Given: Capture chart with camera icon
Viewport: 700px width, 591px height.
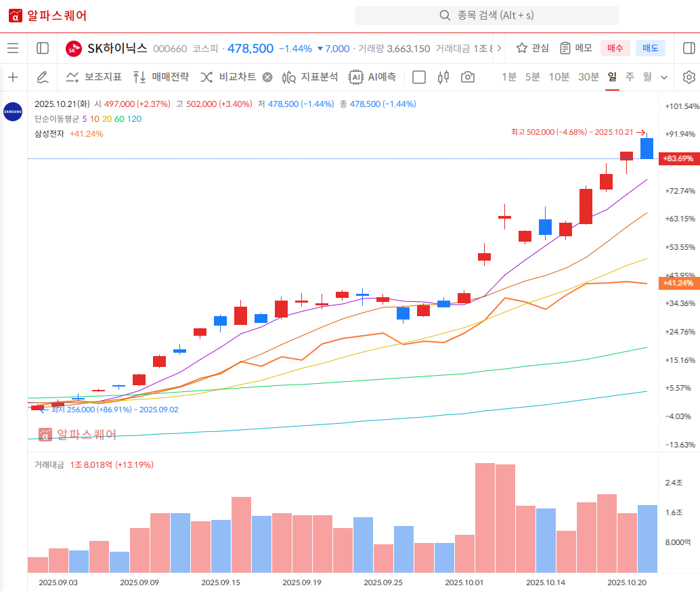Looking at the screenshot, I should [467, 77].
